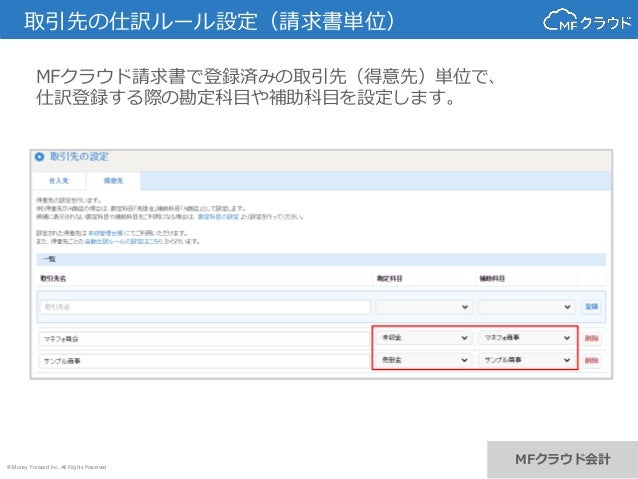
Task: Delete the マネフォ商会 row
Action: [x=591, y=338]
